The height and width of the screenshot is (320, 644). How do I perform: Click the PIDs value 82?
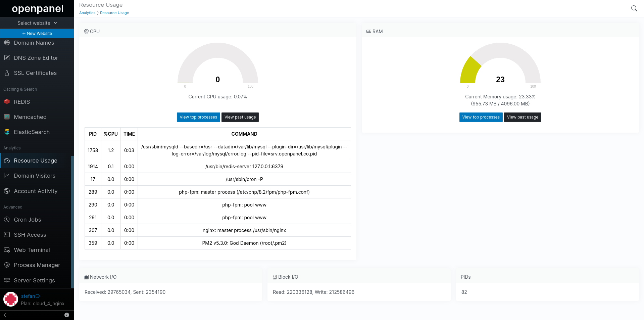coord(464,292)
